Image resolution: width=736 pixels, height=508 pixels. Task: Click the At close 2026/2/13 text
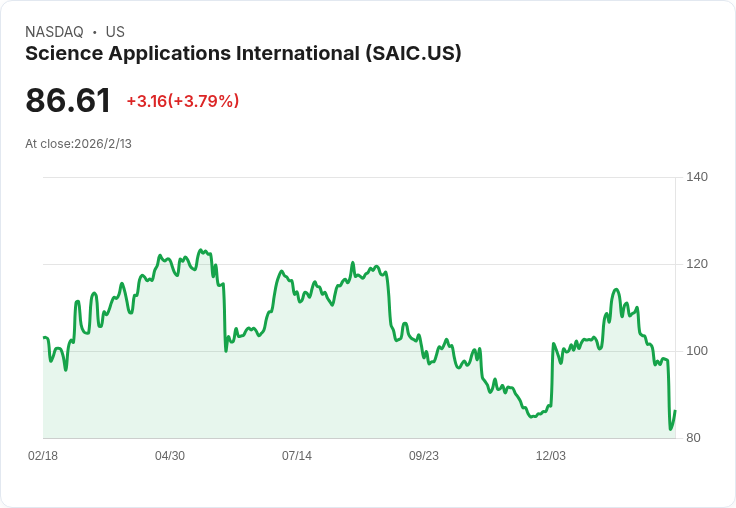(x=79, y=144)
